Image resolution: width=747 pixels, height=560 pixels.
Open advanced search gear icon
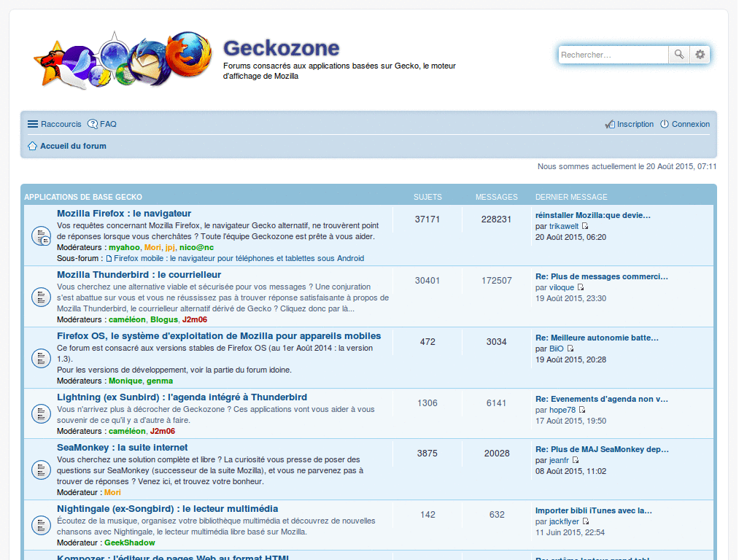700,54
